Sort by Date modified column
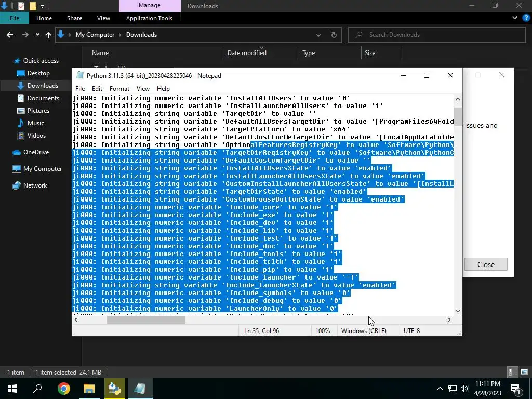The width and height of the screenshot is (532, 399). tap(247, 53)
